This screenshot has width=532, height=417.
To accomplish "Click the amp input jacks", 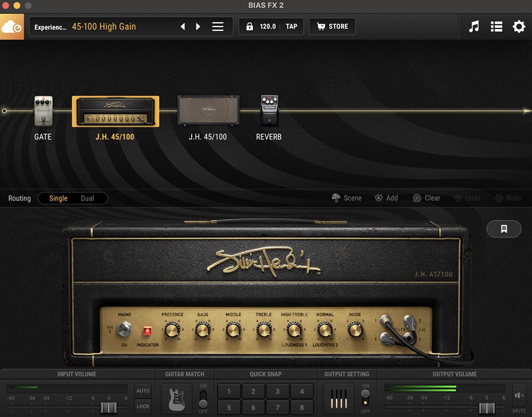I will (x=397, y=329).
